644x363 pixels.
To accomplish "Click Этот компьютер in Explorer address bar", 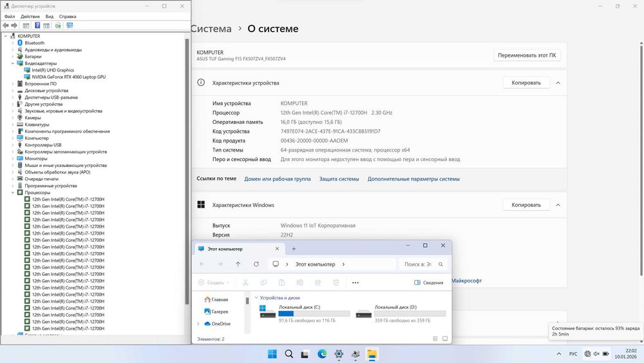I will [x=315, y=264].
